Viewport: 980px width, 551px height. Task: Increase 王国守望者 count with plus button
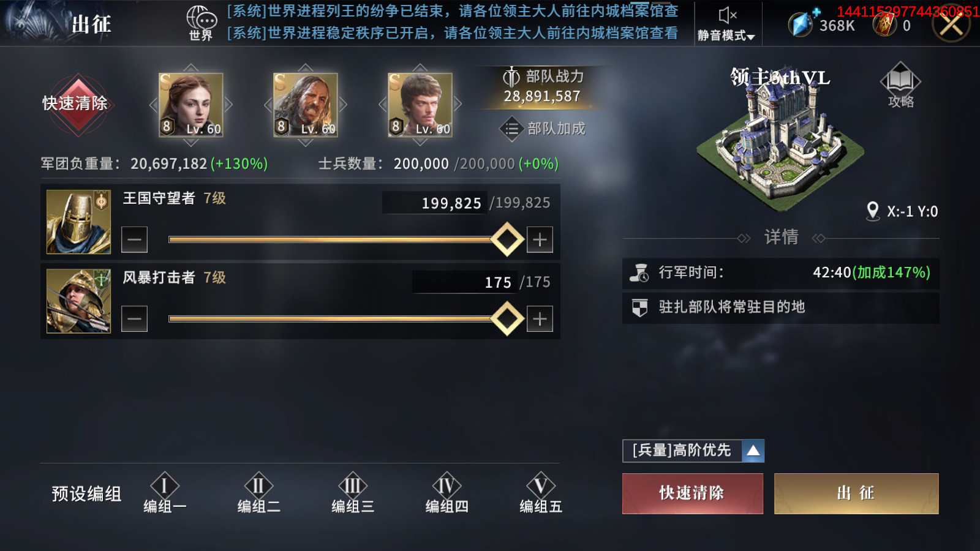(x=540, y=239)
